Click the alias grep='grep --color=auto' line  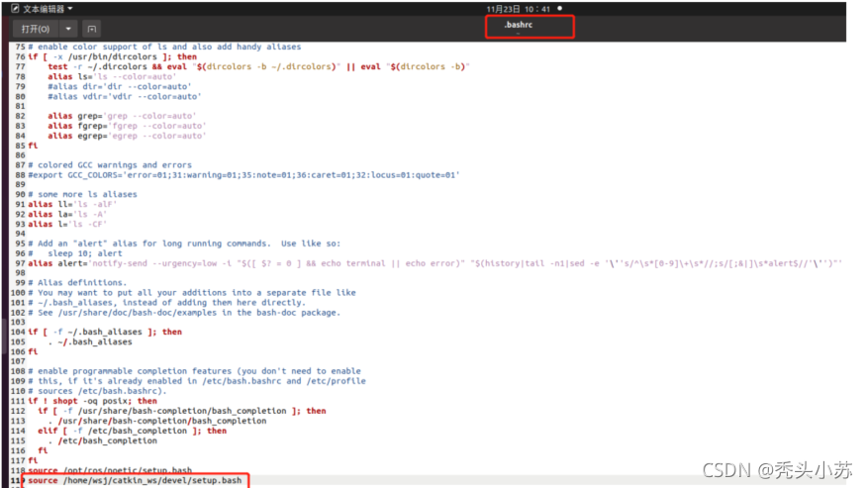coord(121,116)
